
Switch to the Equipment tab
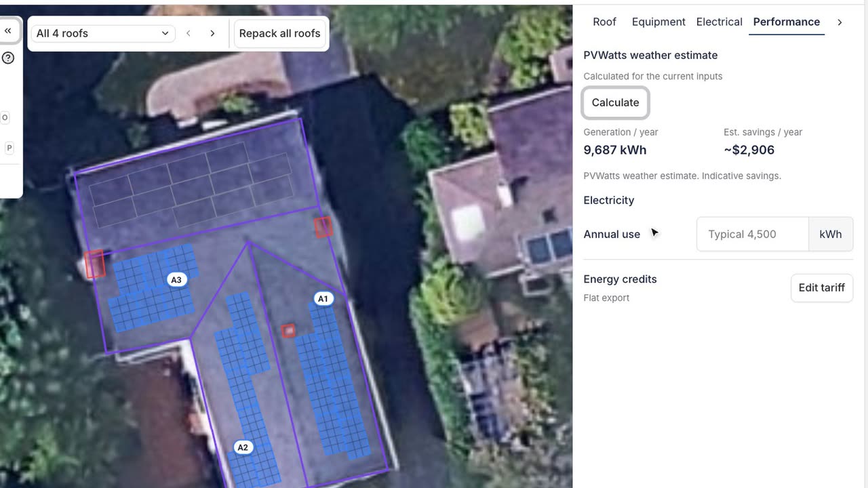(x=658, y=22)
